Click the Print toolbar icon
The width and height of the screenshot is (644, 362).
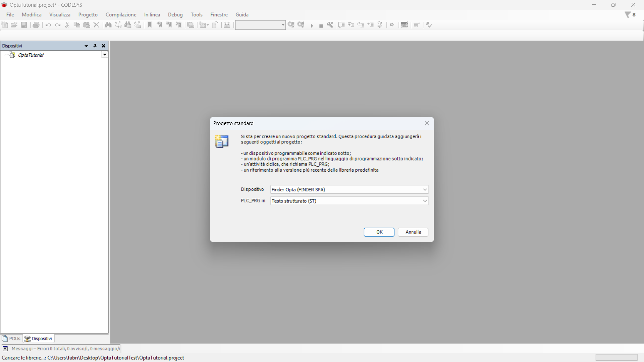(36, 25)
